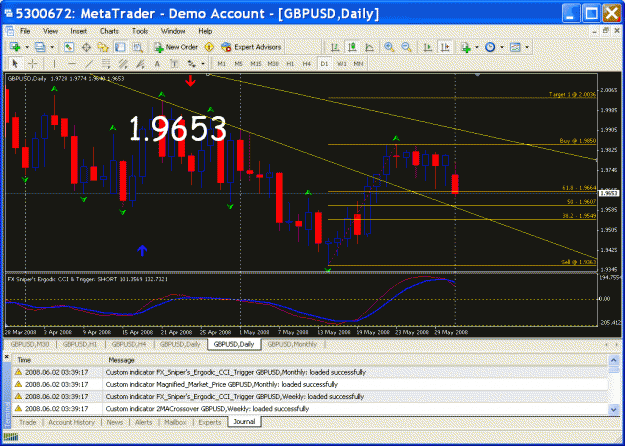Select the fan-lines drawing tool

click(140, 63)
